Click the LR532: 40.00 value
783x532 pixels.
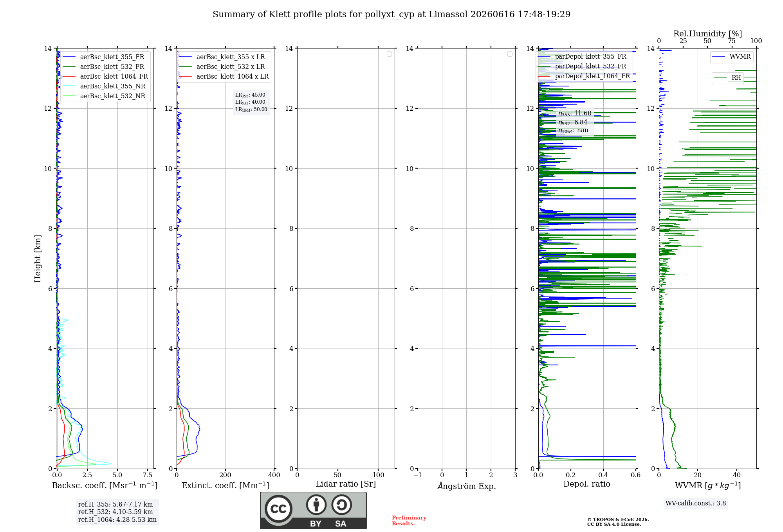click(250, 102)
